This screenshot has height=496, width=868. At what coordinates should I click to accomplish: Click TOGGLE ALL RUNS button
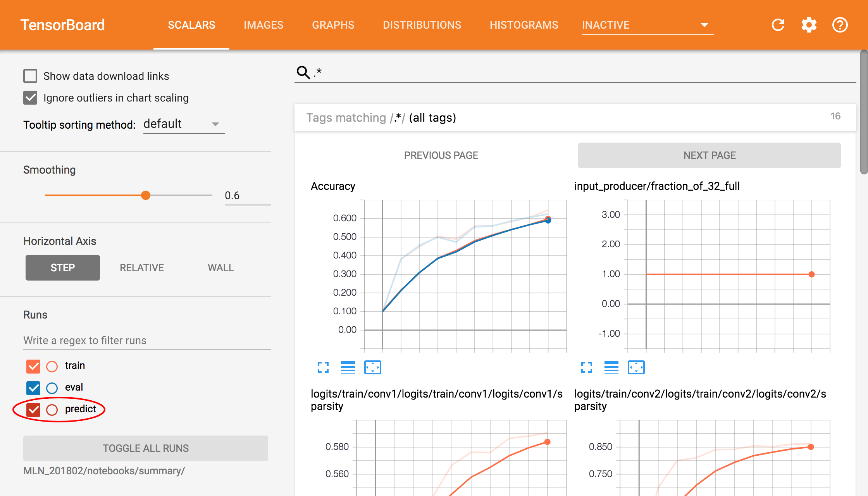click(146, 448)
